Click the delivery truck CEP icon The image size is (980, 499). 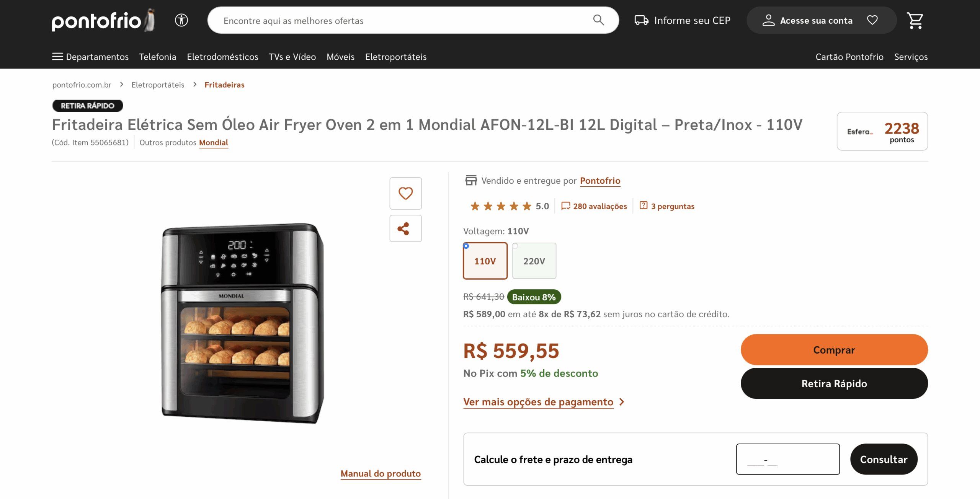tap(641, 20)
